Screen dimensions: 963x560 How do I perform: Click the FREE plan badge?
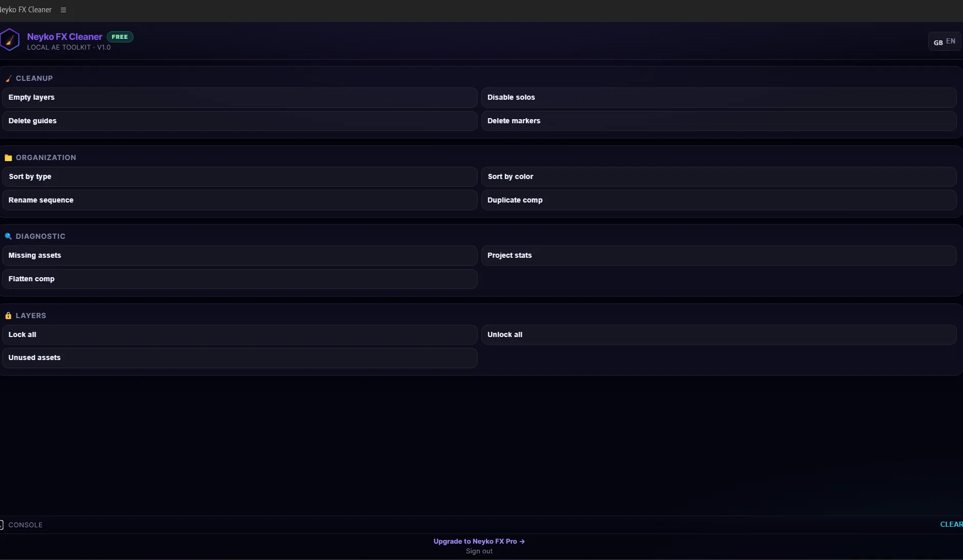pyautogui.click(x=120, y=37)
